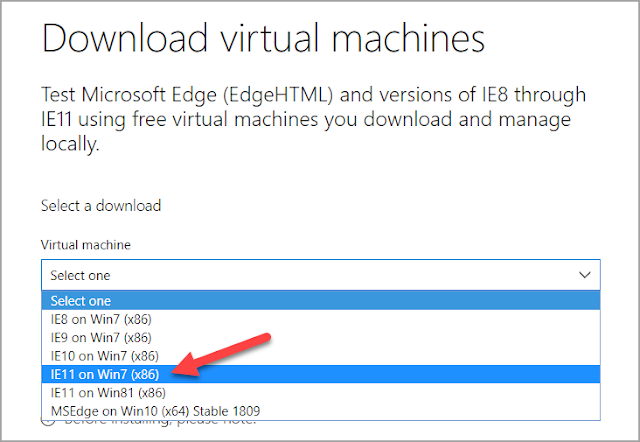Select IE11 on Win81 (x86)
The height and width of the screenshot is (442, 640).
coord(320,393)
